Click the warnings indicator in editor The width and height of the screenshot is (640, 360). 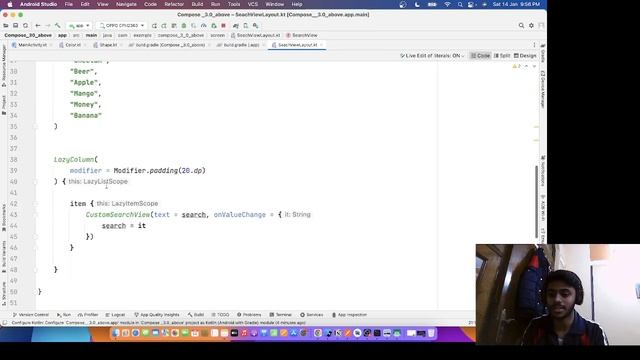(516, 66)
